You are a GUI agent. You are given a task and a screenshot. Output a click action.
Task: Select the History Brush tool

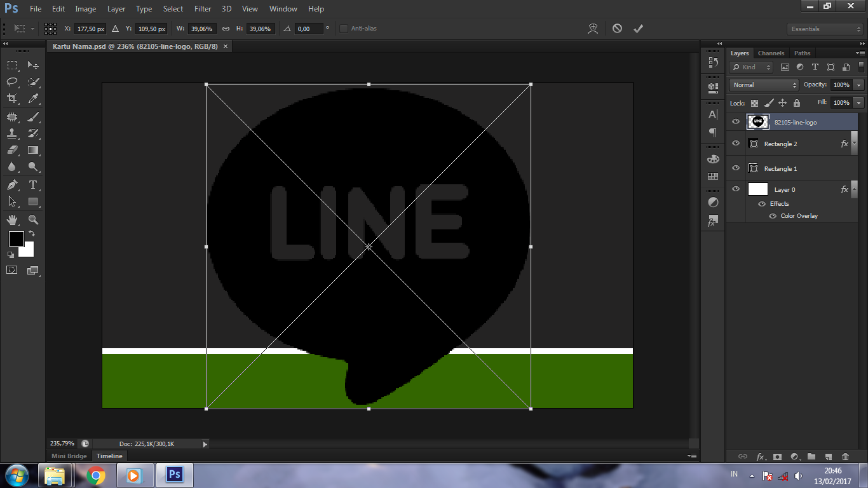(33, 133)
